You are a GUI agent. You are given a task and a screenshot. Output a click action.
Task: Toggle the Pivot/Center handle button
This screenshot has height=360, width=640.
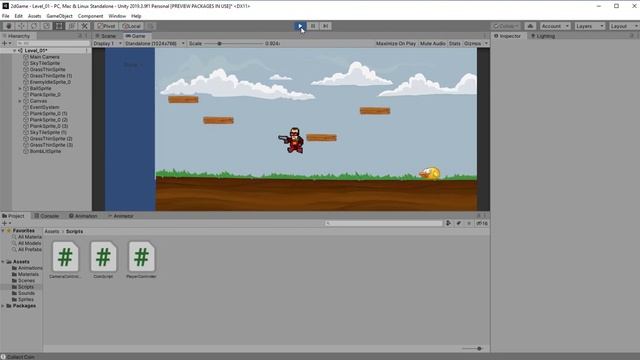tap(106, 26)
